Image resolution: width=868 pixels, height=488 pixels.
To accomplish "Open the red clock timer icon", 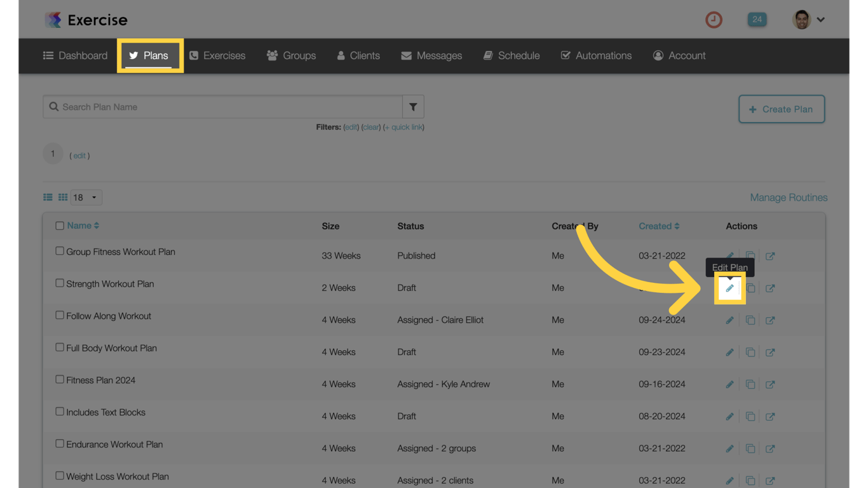I will point(714,20).
